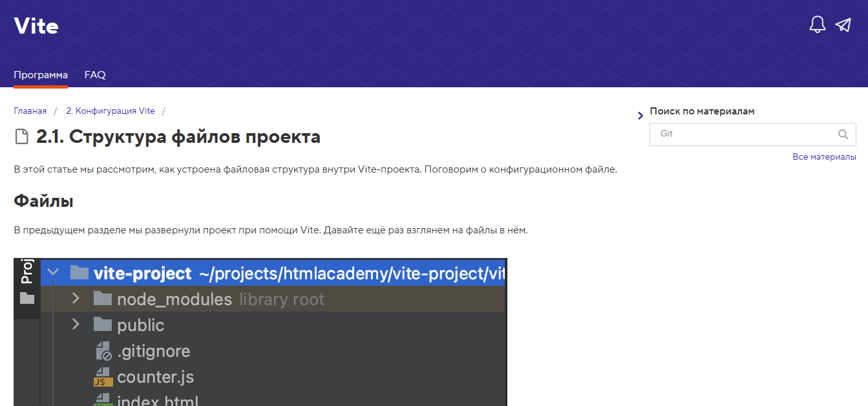This screenshot has height=406, width=868.
Task: Expand the public folder chevron
Action: click(x=76, y=325)
